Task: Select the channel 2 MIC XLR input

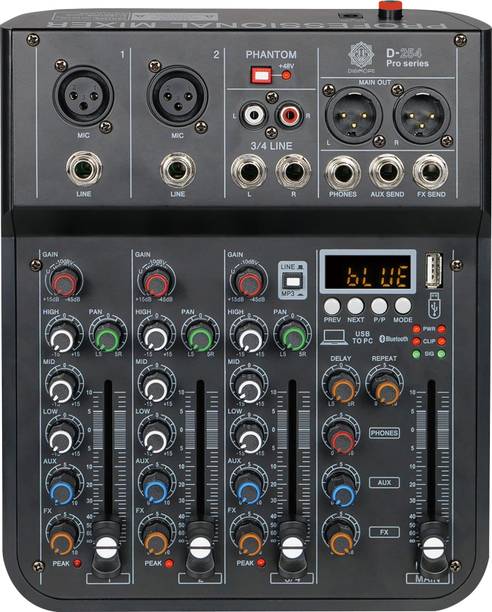Action: [178, 96]
